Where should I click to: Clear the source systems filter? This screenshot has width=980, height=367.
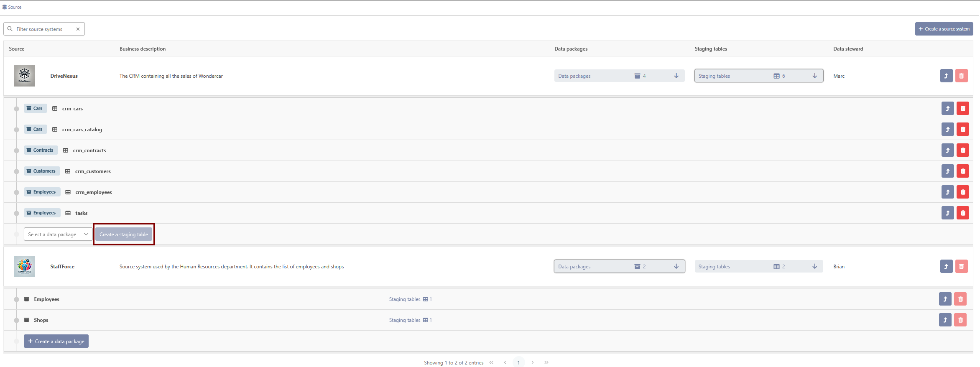[78, 29]
